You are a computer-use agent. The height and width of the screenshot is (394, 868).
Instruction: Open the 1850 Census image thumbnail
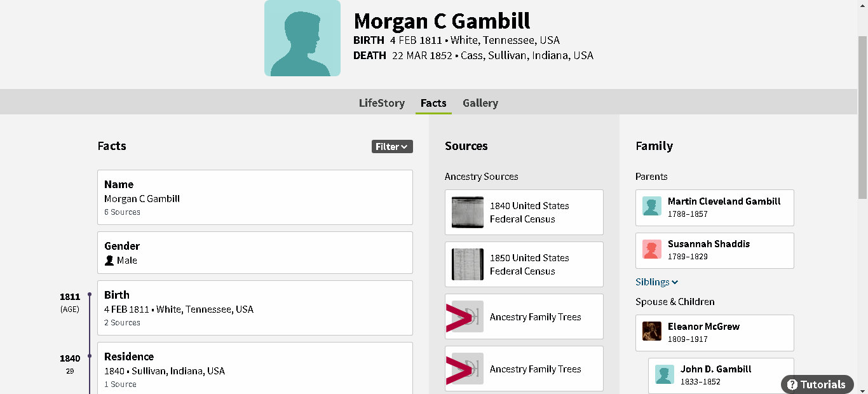(x=468, y=264)
